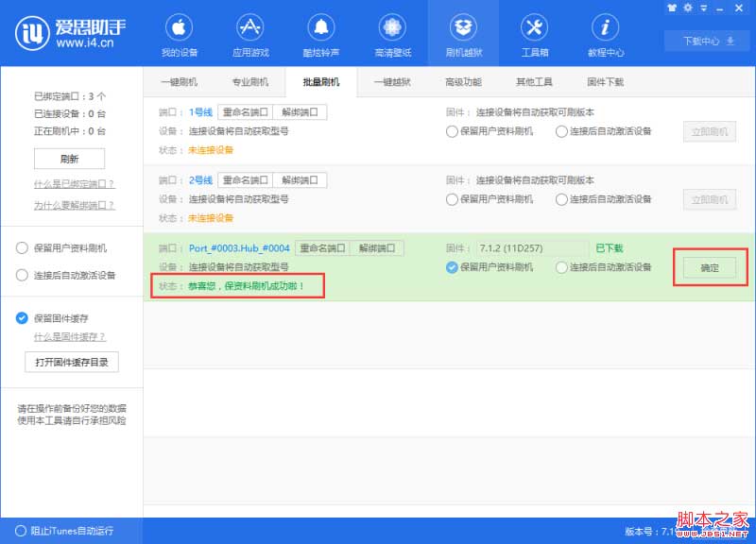The height and width of the screenshot is (544, 756).
Task: Click the 1号线 port name
Action: coord(200,112)
